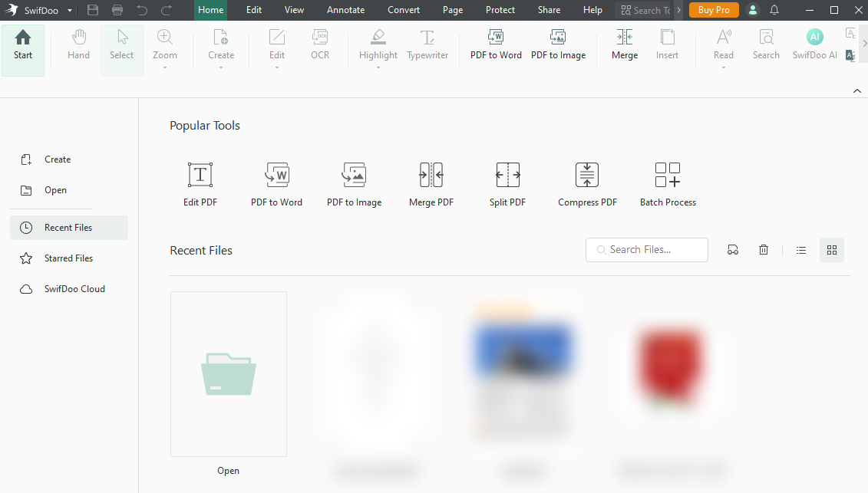The image size is (868, 493).
Task: Open the Protect menu
Action: point(500,10)
